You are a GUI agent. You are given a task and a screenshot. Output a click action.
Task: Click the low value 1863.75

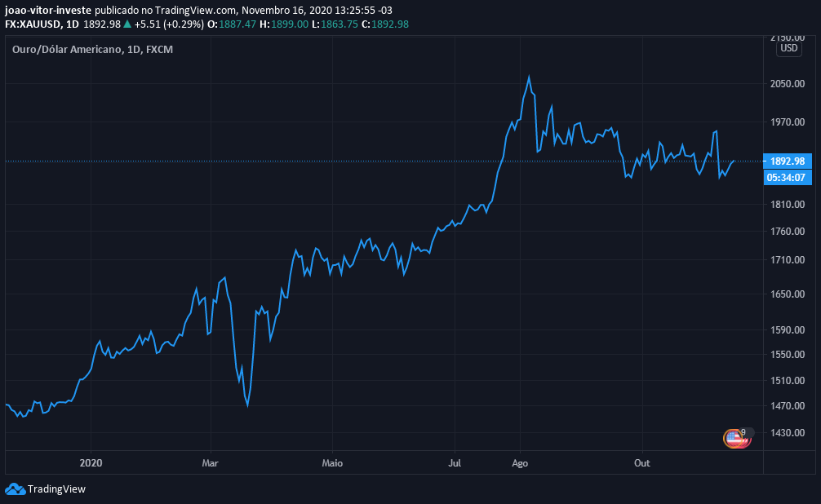(x=339, y=24)
